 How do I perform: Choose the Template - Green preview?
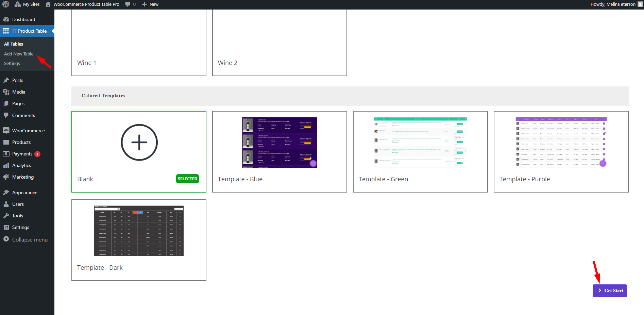click(x=420, y=143)
